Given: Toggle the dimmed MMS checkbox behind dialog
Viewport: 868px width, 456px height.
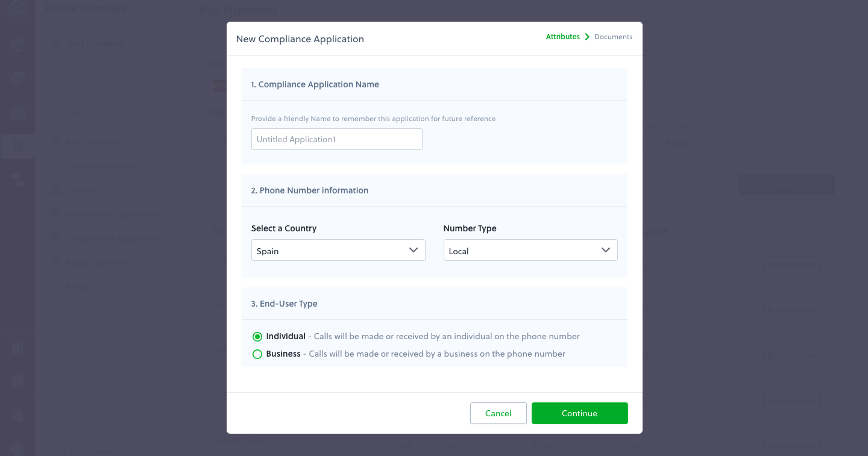Looking at the screenshot, I should point(658,143).
